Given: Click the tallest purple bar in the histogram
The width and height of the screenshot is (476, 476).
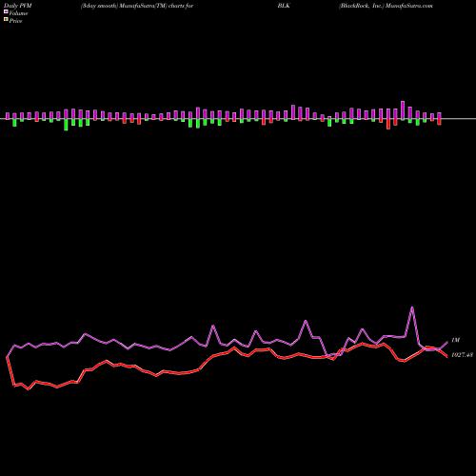Looking at the screenshot, I should point(403,110).
